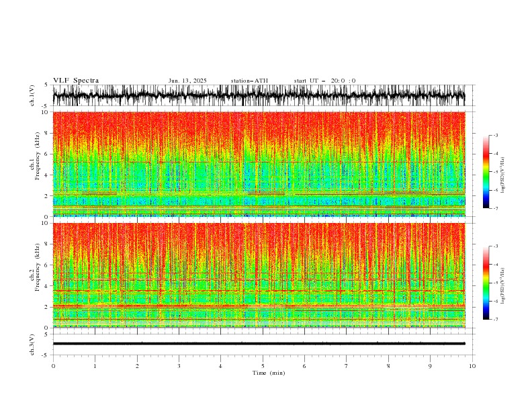532x411 pixels.
Task: Click the ch.3 flat voltage trace
Action: pyautogui.click(x=259, y=344)
